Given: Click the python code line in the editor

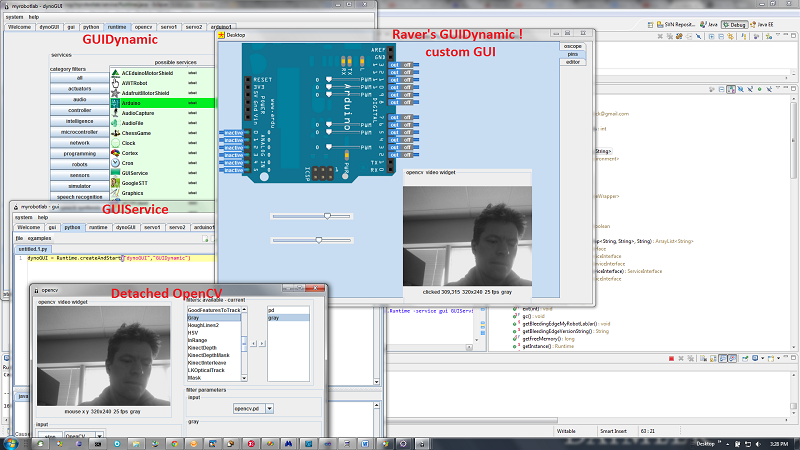Looking at the screenshot, I should [109, 258].
